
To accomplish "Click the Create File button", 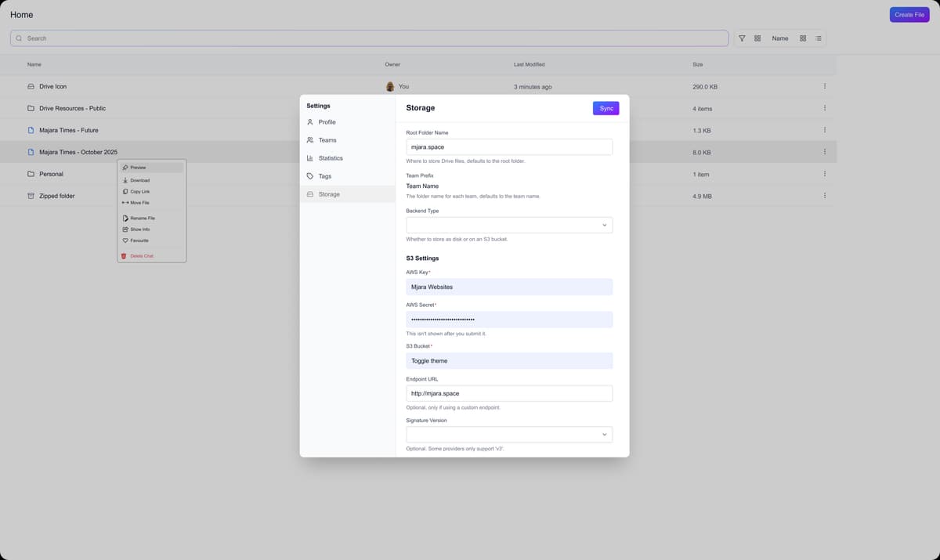I will (x=909, y=14).
